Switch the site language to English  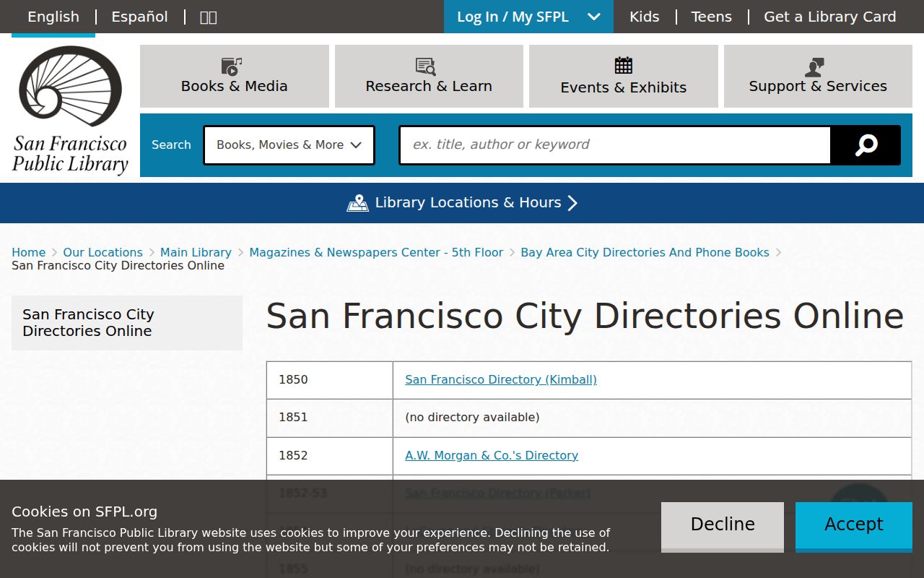(53, 17)
